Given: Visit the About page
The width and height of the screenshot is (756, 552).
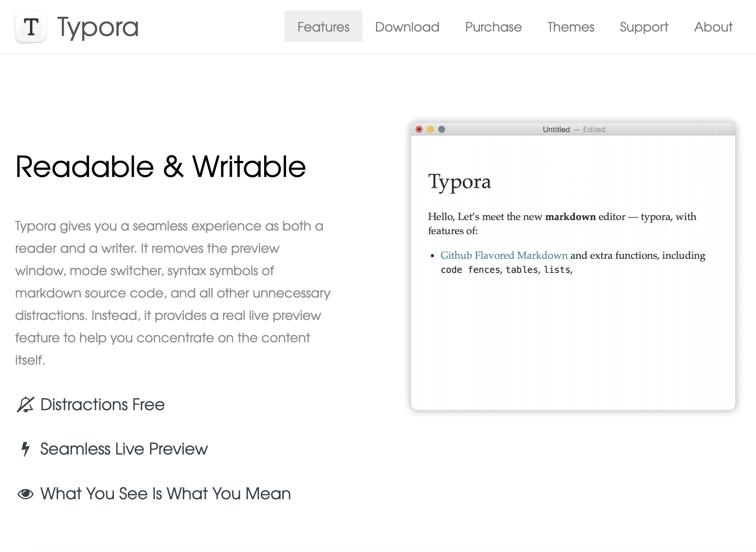Looking at the screenshot, I should [713, 27].
